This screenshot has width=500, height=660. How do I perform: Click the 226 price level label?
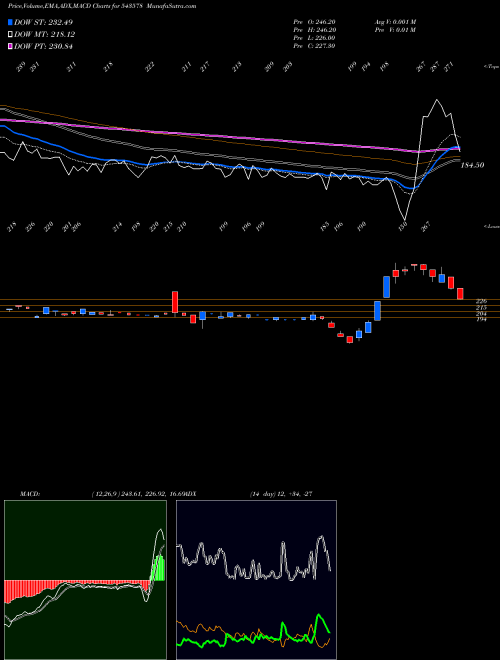coord(481,301)
